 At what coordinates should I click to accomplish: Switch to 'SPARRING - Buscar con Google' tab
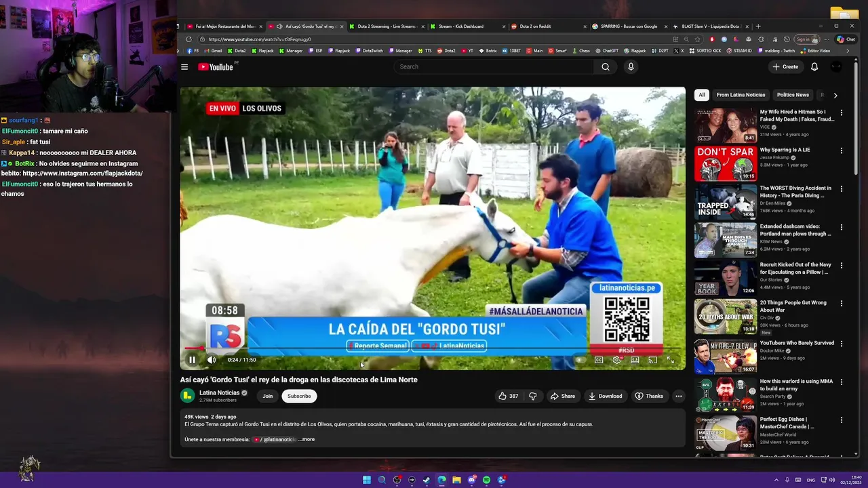tap(630, 26)
